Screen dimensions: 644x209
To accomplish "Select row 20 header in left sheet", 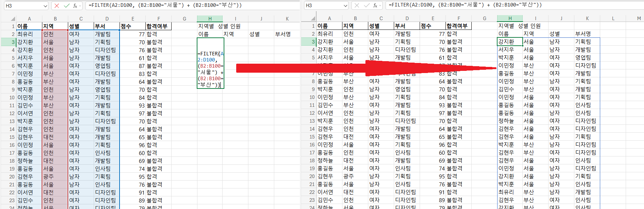I will [x=9, y=177].
